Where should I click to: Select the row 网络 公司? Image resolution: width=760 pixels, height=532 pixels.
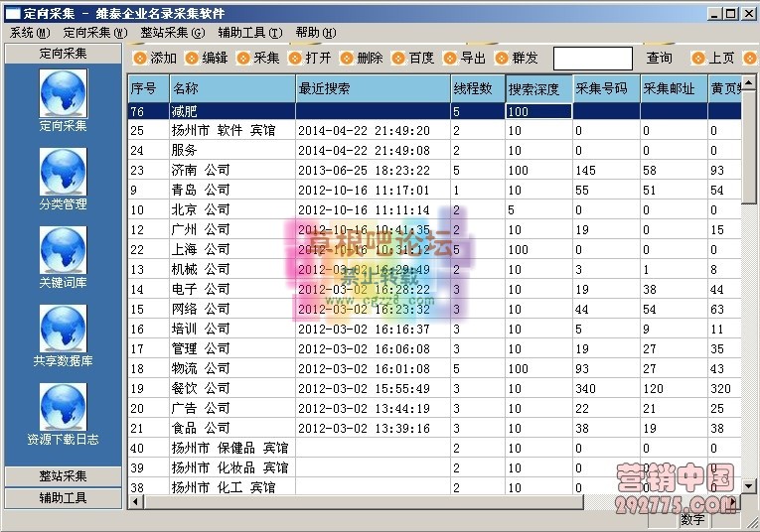pos(435,310)
